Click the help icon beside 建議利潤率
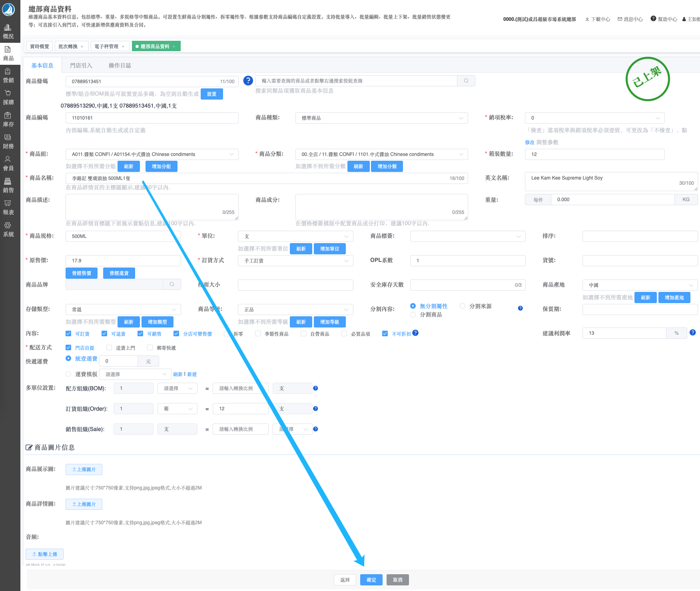 point(693,332)
